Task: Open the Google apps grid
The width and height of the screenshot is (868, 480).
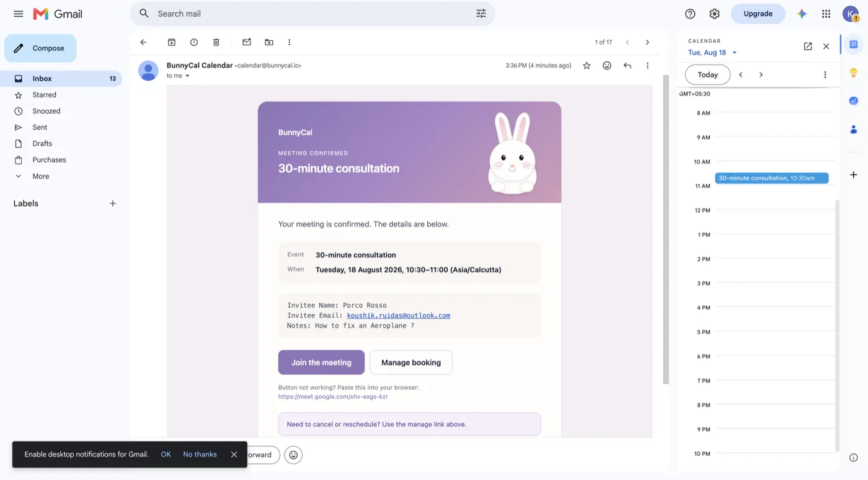Action: pos(826,14)
